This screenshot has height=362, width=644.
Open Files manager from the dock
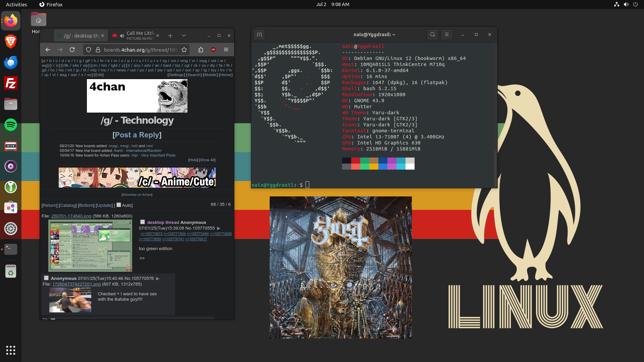coord(11,104)
